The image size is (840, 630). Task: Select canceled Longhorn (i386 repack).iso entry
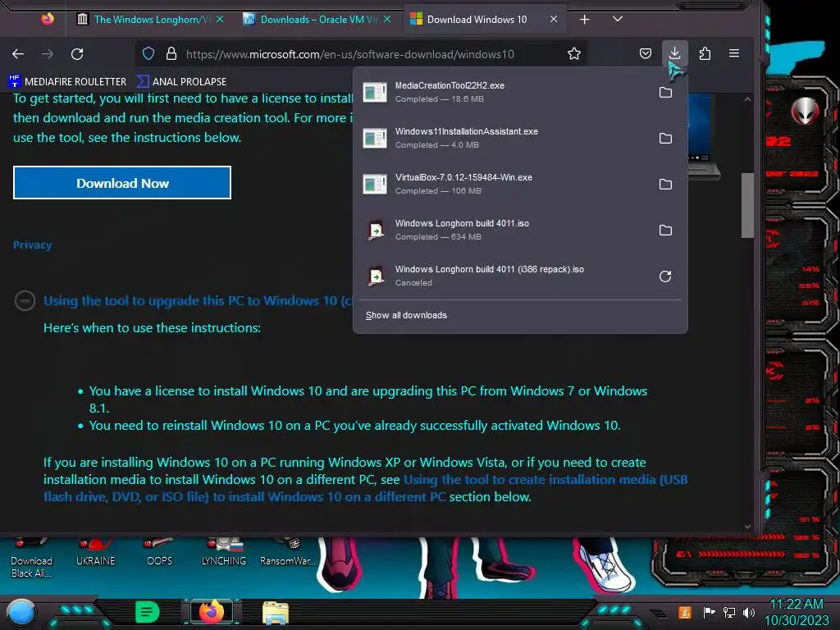[x=504, y=276]
